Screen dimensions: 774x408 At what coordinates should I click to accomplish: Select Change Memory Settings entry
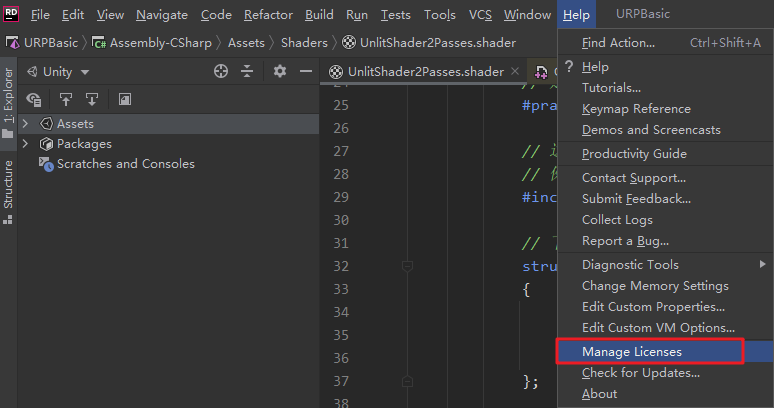(666, 286)
